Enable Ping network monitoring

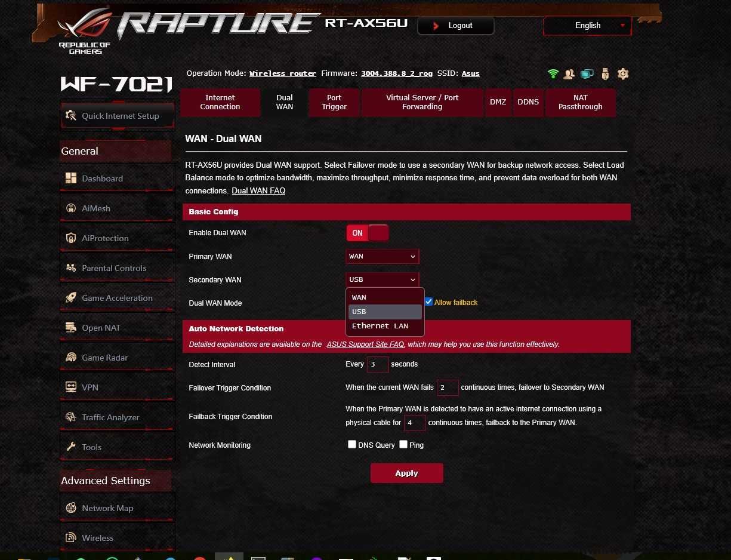[403, 444]
